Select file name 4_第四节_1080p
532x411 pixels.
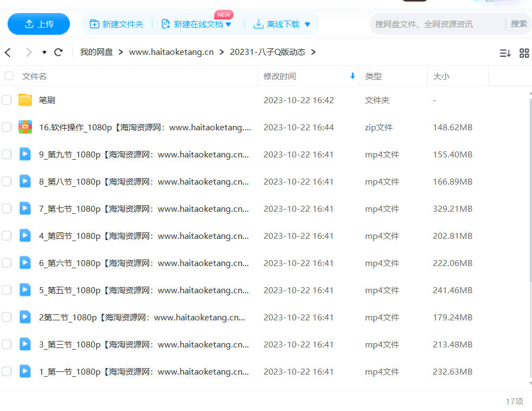144,236
